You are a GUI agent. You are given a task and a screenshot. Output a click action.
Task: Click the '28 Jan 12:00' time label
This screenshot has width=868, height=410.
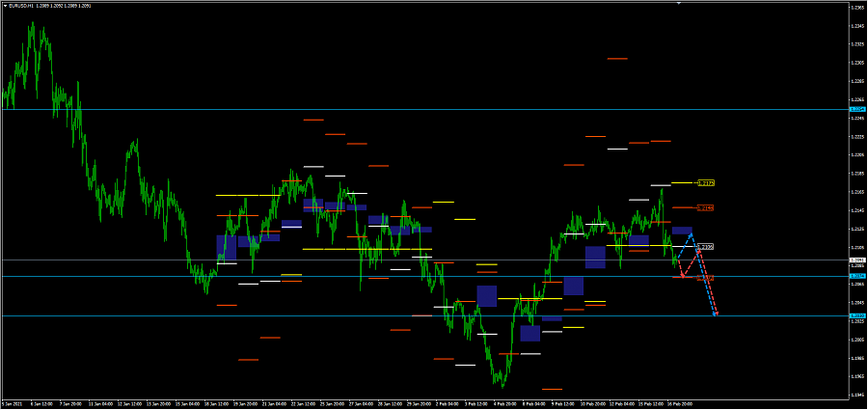pyautogui.click(x=389, y=404)
